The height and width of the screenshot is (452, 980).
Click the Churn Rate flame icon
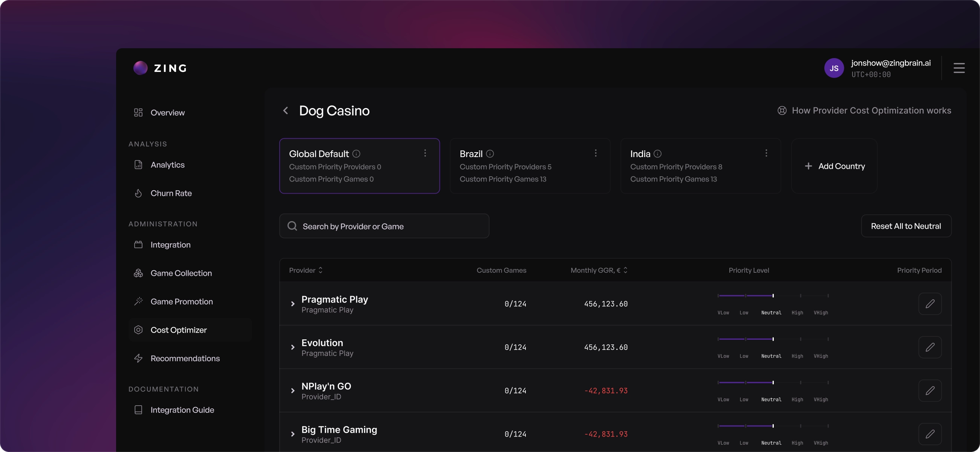point(138,193)
